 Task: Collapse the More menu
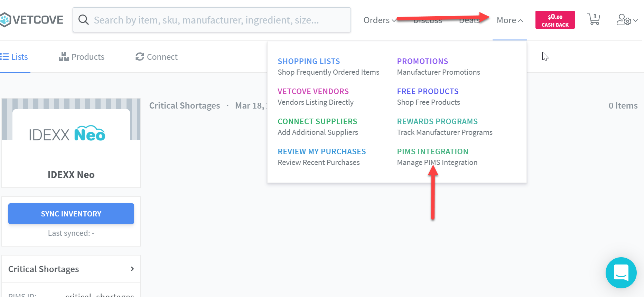(x=510, y=20)
